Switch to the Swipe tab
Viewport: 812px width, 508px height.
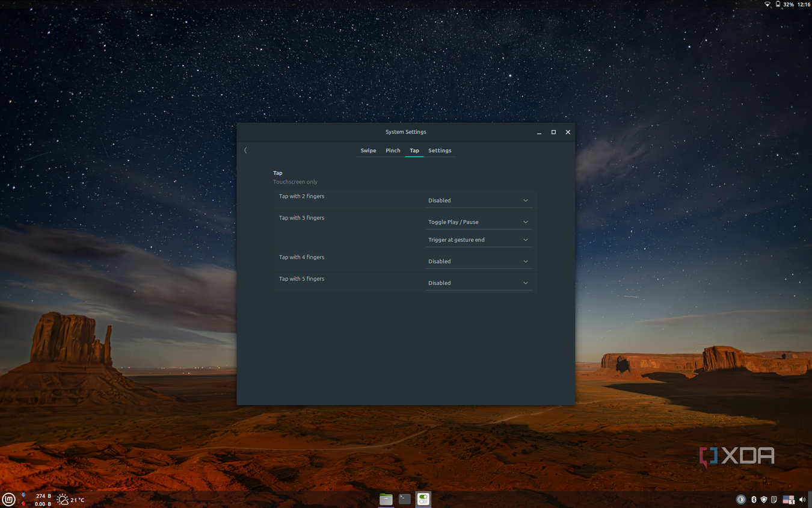[x=368, y=150]
